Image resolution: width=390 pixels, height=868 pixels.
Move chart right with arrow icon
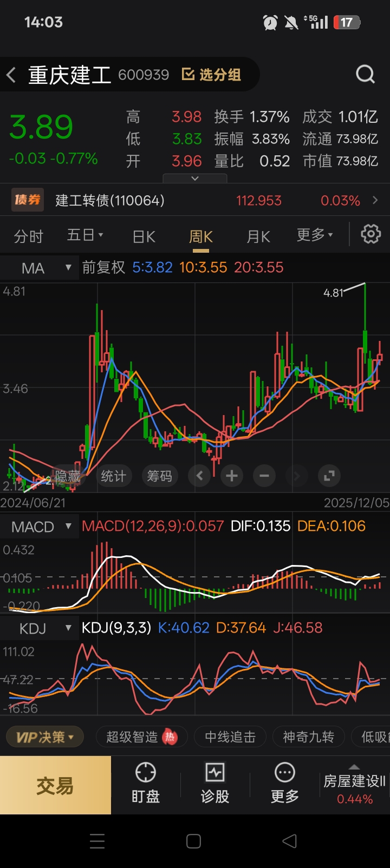296,476
